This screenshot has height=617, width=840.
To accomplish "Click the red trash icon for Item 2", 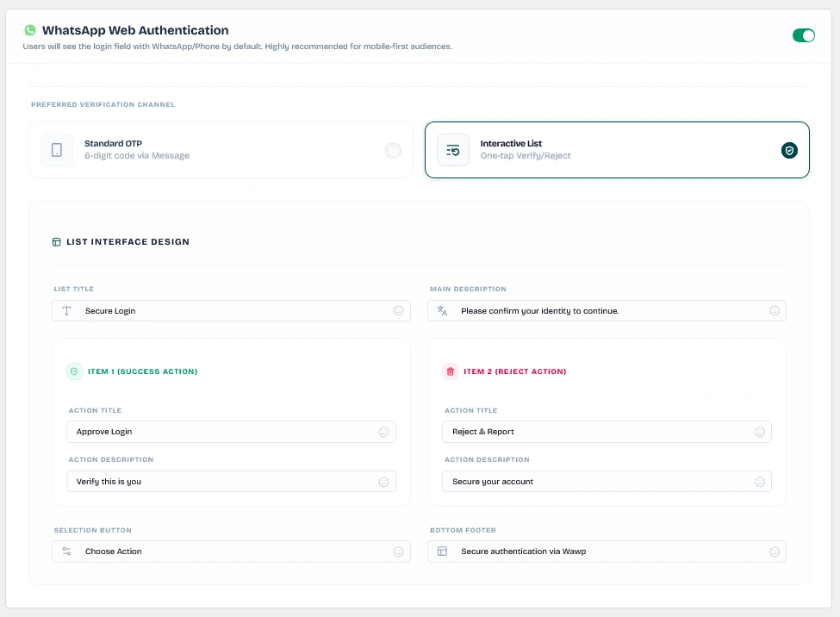I will (450, 371).
